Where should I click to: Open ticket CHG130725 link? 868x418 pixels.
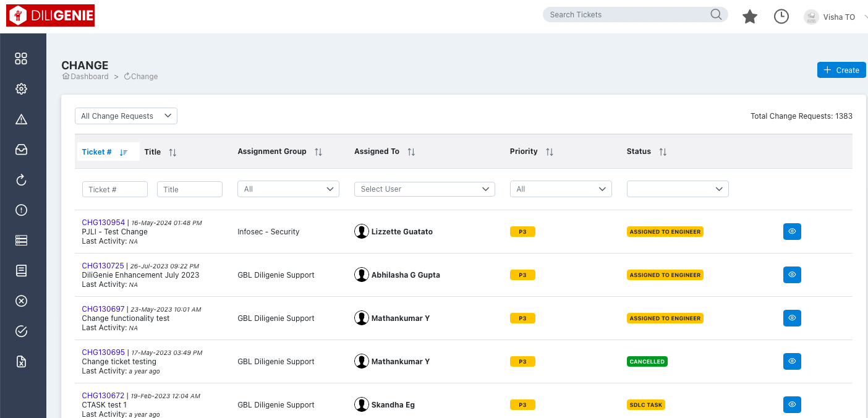[103, 265]
